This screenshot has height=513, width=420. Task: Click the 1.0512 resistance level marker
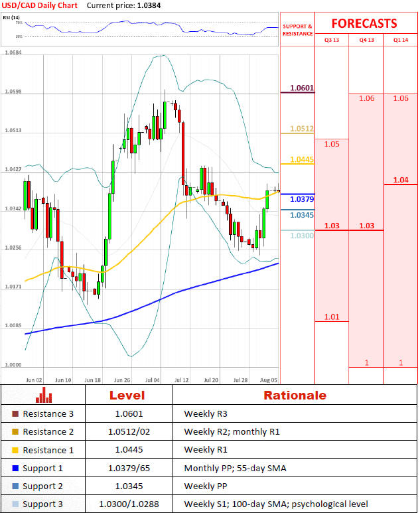pos(302,129)
